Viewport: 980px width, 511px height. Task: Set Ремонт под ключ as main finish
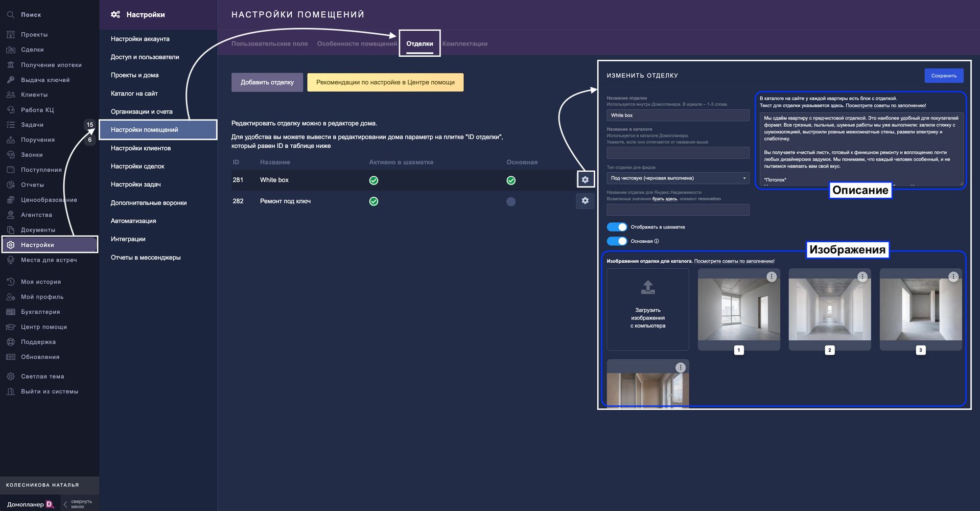click(510, 201)
